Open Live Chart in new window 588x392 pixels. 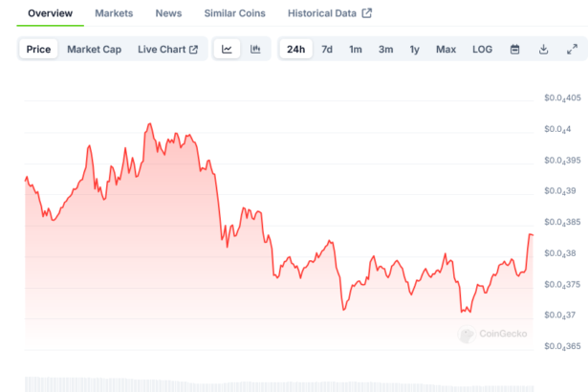tap(167, 49)
